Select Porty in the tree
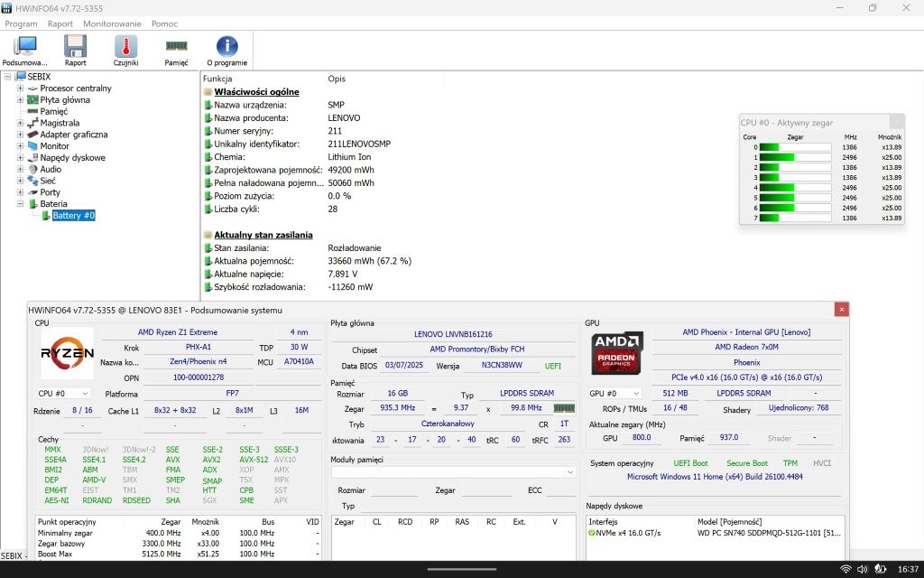The width and height of the screenshot is (924, 578). click(x=50, y=192)
